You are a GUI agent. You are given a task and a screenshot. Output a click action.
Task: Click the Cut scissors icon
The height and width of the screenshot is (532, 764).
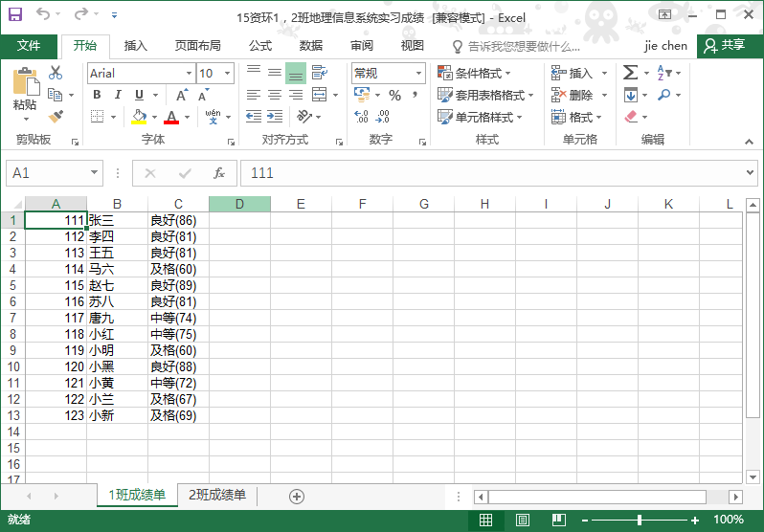tap(56, 73)
